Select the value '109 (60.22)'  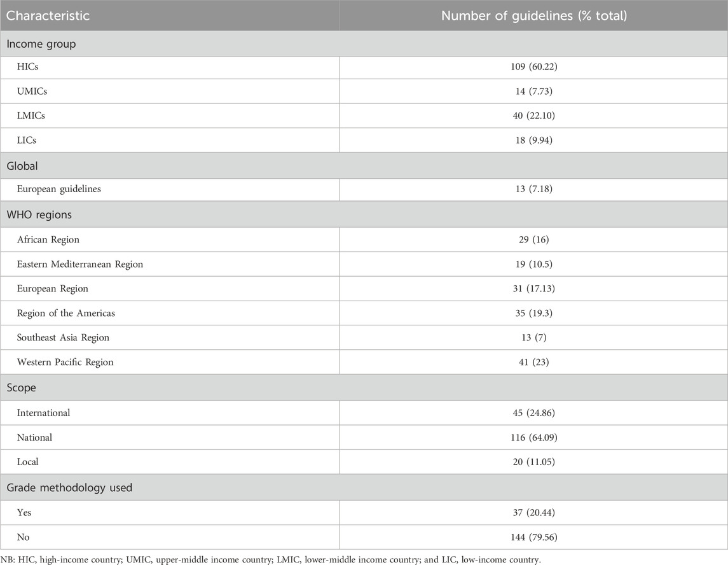click(x=534, y=66)
